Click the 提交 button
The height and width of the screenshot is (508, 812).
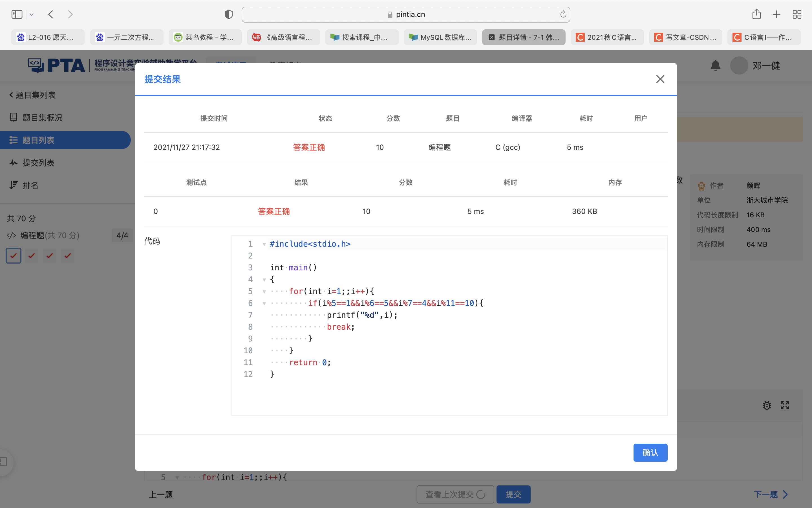click(513, 494)
